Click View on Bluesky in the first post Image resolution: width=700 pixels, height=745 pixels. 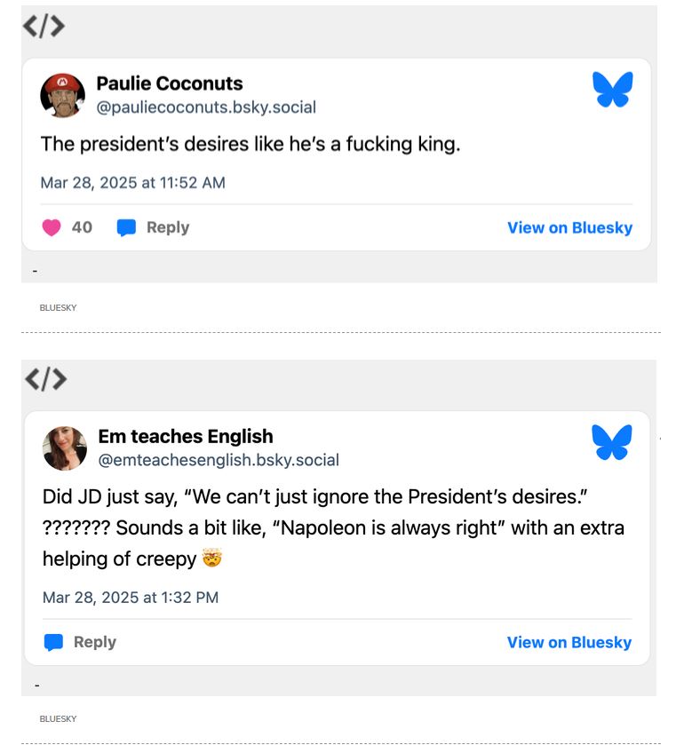click(x=569, y=228)
